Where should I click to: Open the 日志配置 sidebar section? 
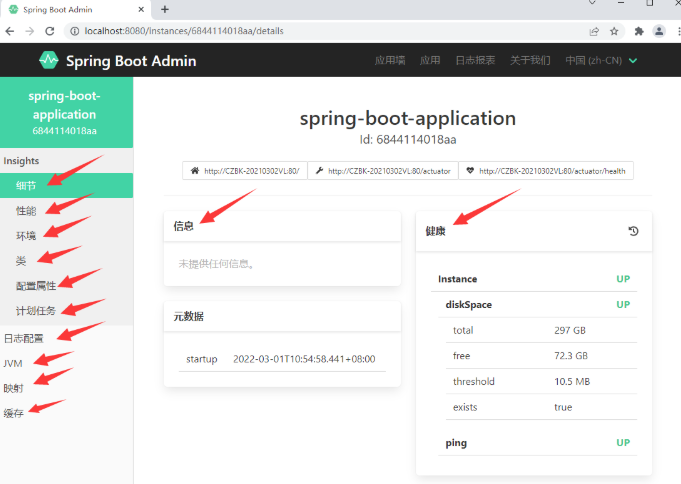pos(66,338)
